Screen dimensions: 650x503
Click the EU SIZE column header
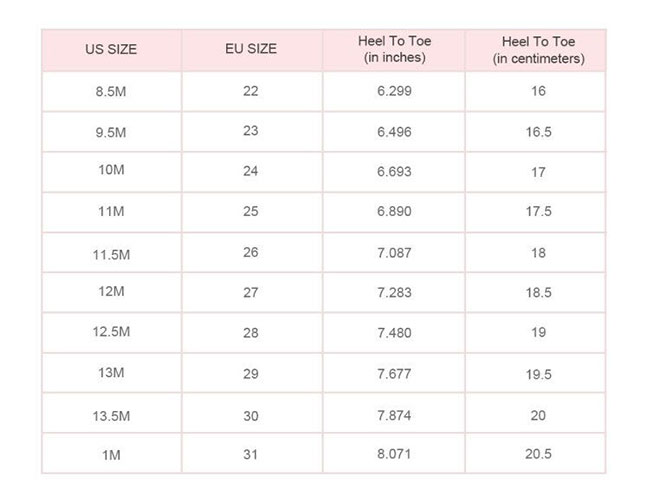(x=251, y=50)
